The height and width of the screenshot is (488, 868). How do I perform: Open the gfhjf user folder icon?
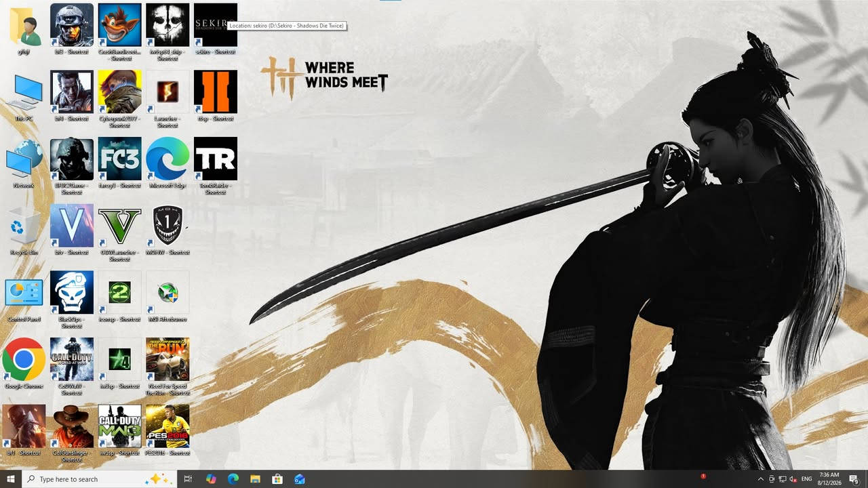pyautogui.click(x=24, y=26)
